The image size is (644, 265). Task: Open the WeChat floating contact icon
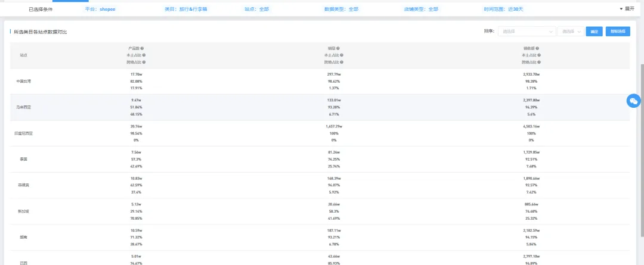pos(634,101)
